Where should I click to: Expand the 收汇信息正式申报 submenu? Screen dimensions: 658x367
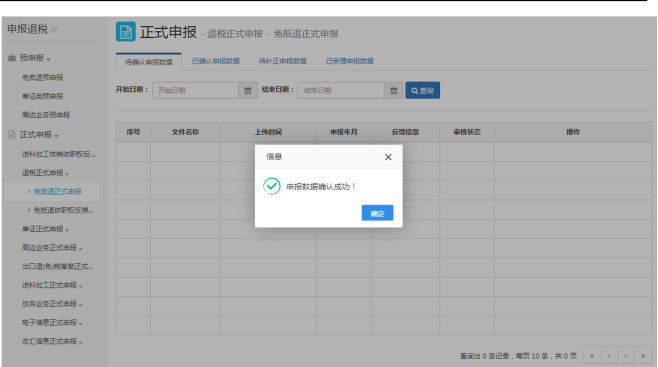coord(52,341)
